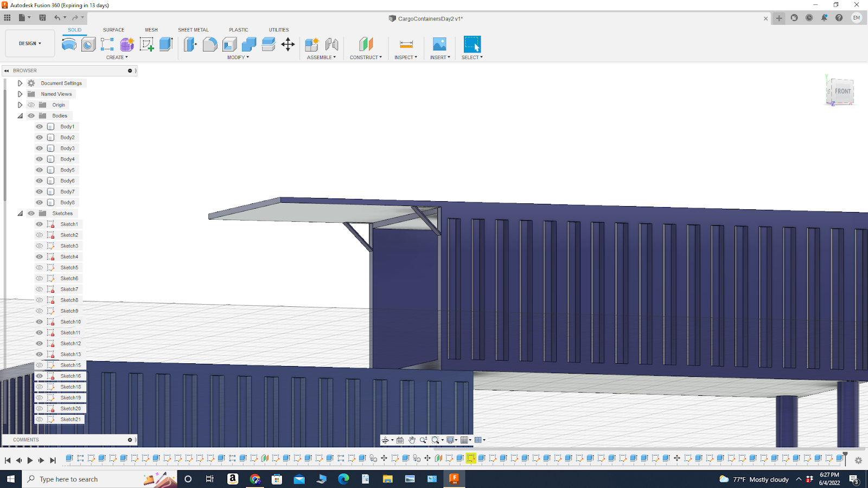Hide Sketch16 in the browser
The width and height of the screenshot is (868, 488).
39,376
